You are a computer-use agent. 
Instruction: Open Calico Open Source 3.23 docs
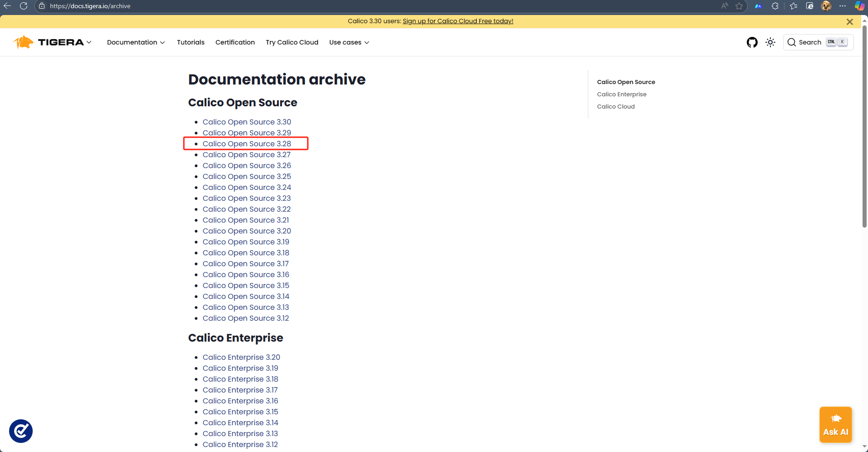point(247,198)
